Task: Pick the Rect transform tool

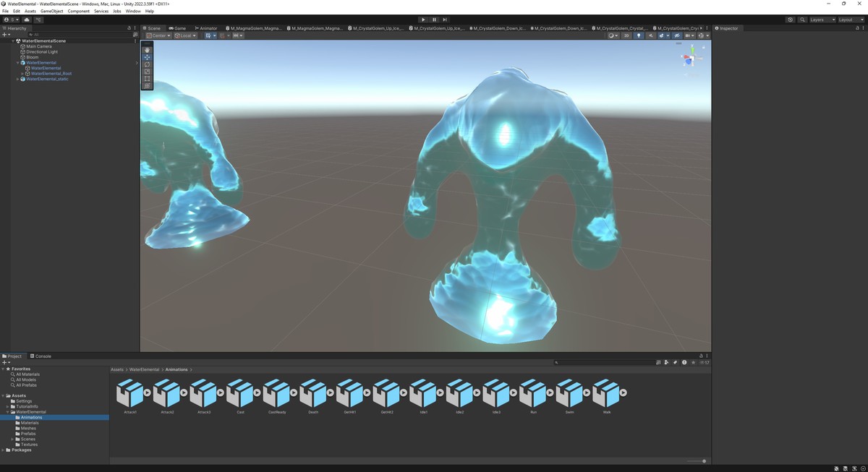Action: click(x=147, y=79)
